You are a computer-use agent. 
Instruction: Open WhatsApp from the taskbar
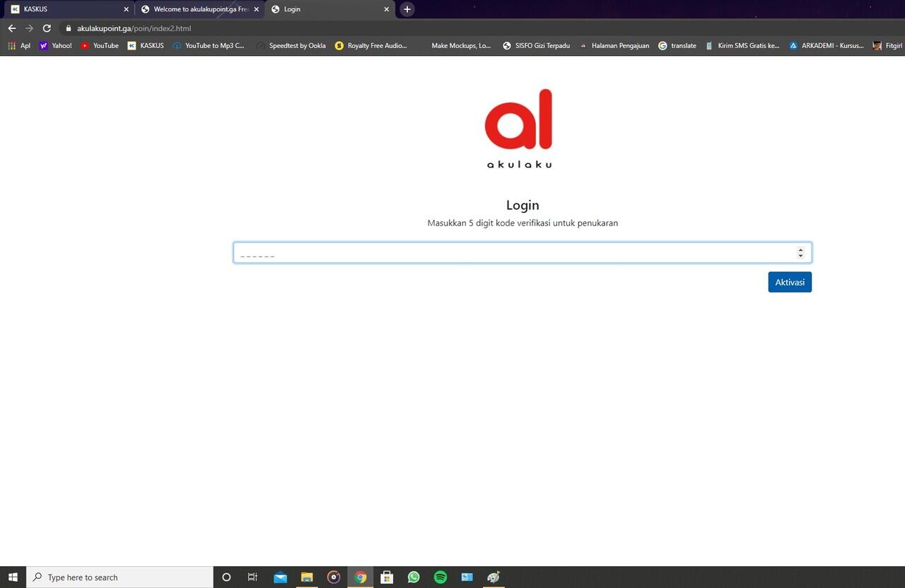click(414, 577)
